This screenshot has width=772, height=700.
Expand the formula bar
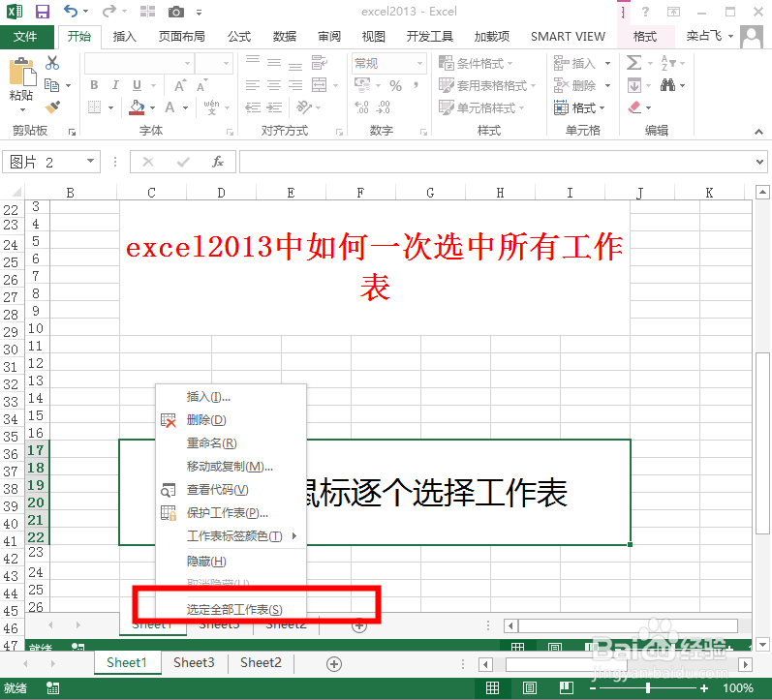(759, 162)
